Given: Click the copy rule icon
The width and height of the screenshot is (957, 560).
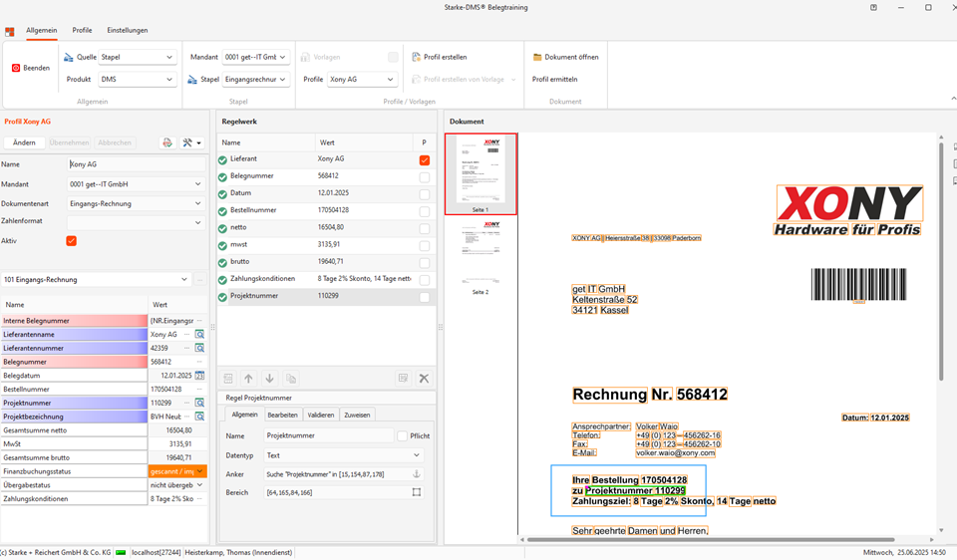Looking at the screenshot, I should tap(291, 379).
